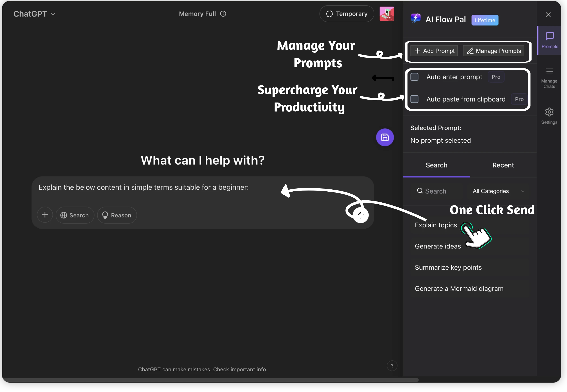This screenshot has height=392, width=567.
Task: Select the Generate a Mermaid diagram prompt
Action: coord(459,288)
